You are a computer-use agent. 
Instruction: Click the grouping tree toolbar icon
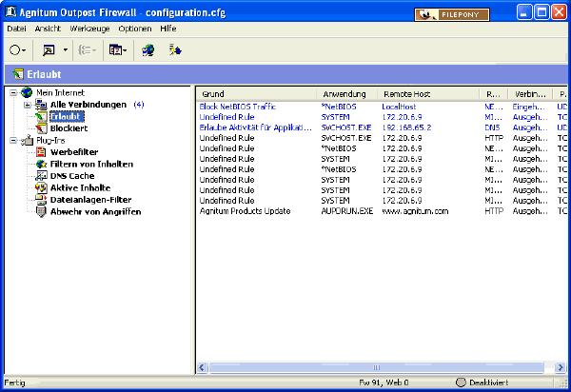click(87, 50)
